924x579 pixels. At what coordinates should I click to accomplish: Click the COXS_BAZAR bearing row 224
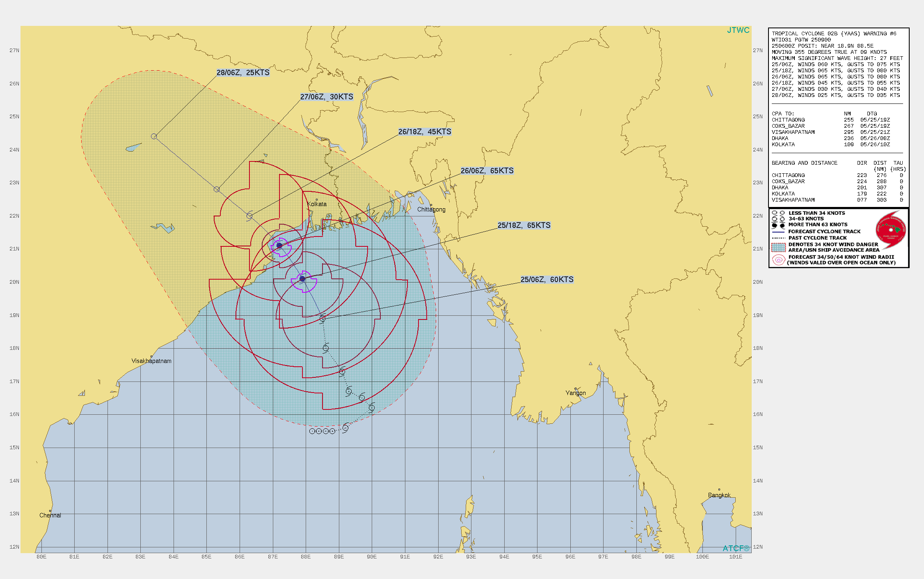pyautogui.click(x=837, y=182)
